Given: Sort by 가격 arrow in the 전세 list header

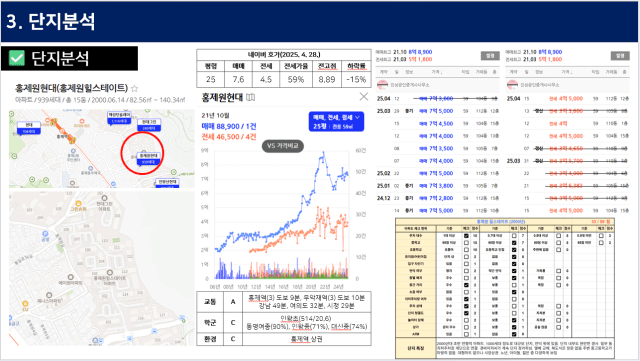Looking at the screenshot, I should point(570,72).
